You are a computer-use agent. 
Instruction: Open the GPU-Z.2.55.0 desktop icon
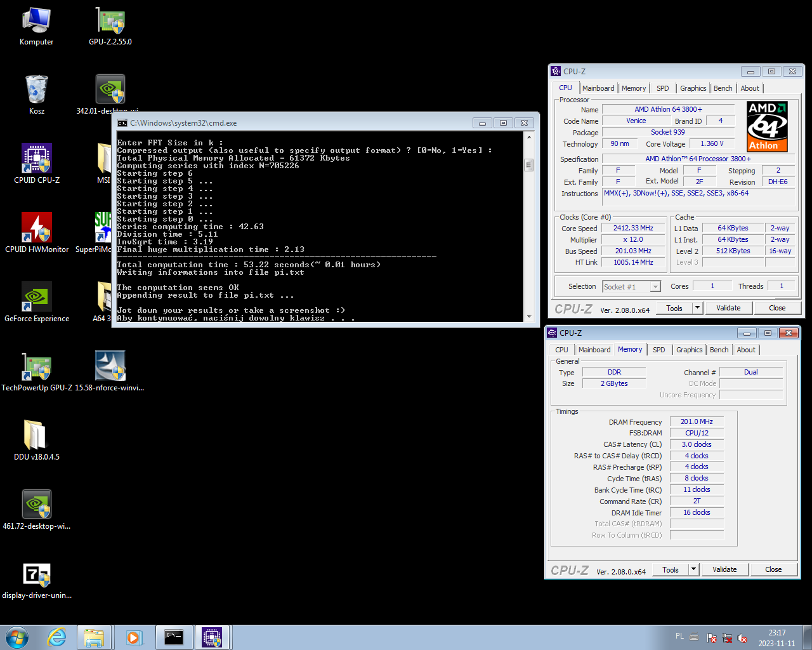tap(110, 27)
